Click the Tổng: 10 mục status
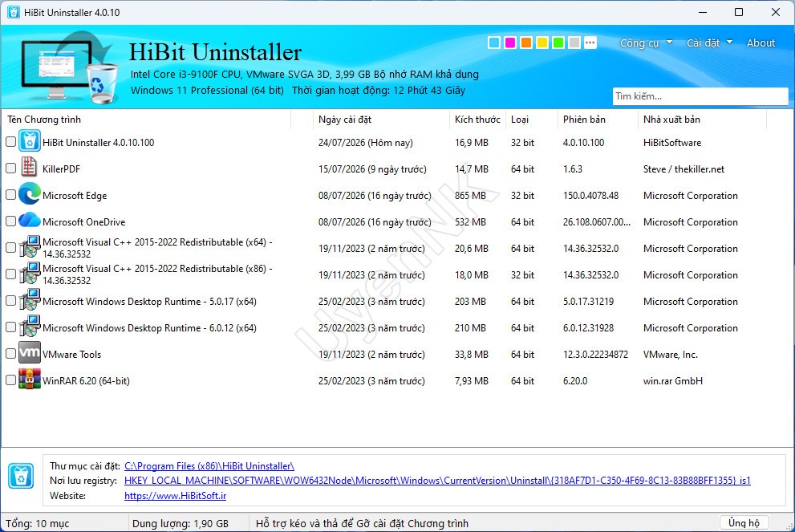This screenshot has width=795, height=532. coord(38,523)
